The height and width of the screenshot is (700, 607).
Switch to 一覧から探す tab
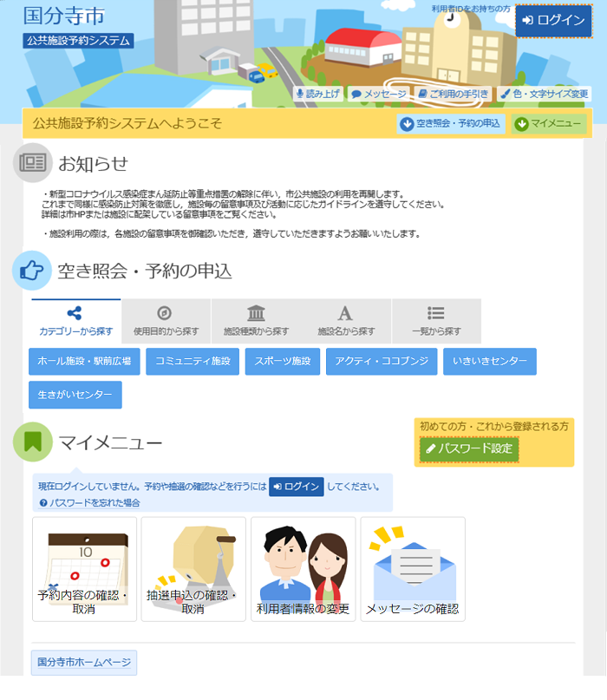click(x=436, y=321)
